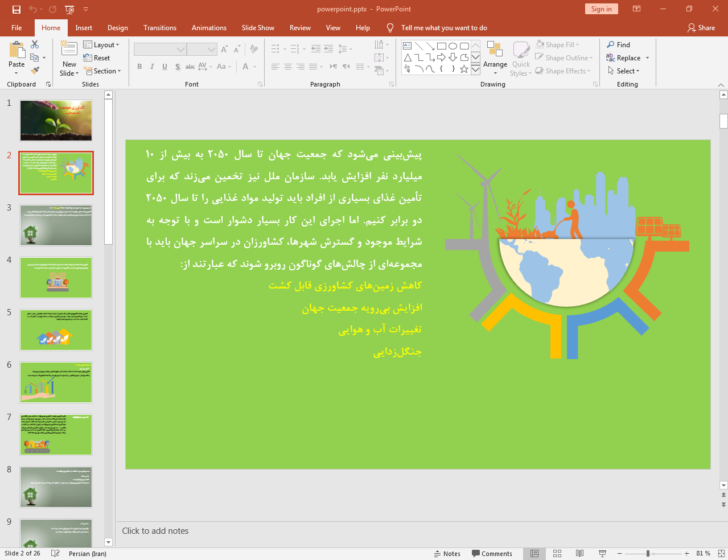
Task: Switch to the Design tab
Action: (118, 27)
